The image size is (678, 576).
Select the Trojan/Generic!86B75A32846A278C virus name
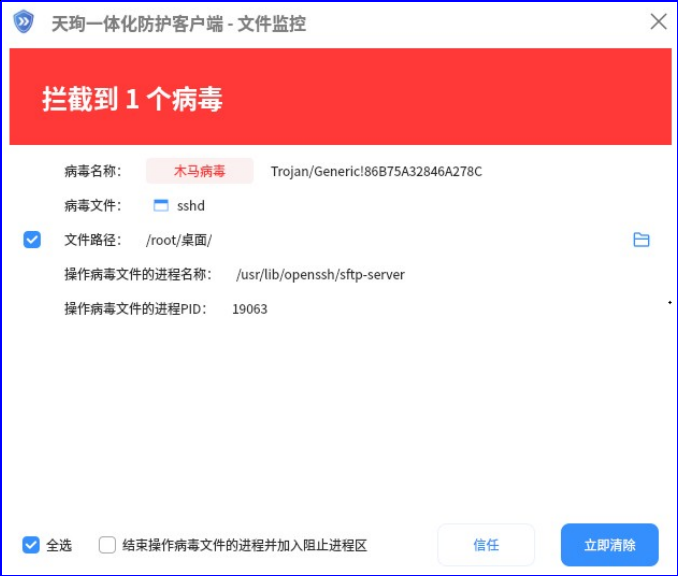click(x=376, y=172)
